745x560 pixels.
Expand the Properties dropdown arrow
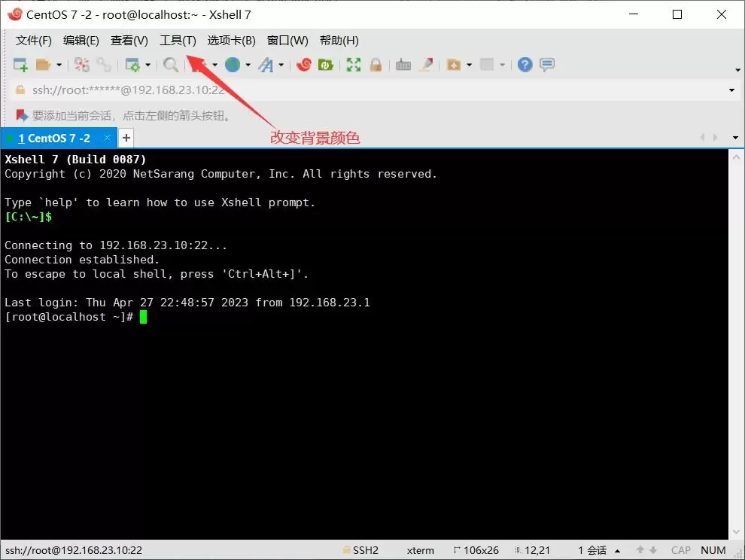147,65
